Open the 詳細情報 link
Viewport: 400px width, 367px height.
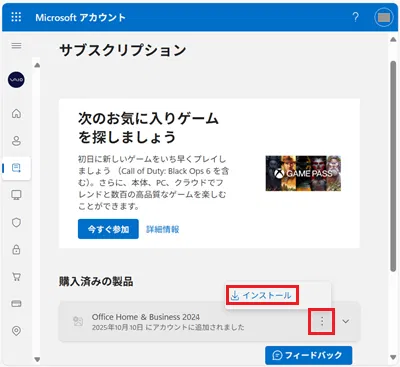point(163,229)
